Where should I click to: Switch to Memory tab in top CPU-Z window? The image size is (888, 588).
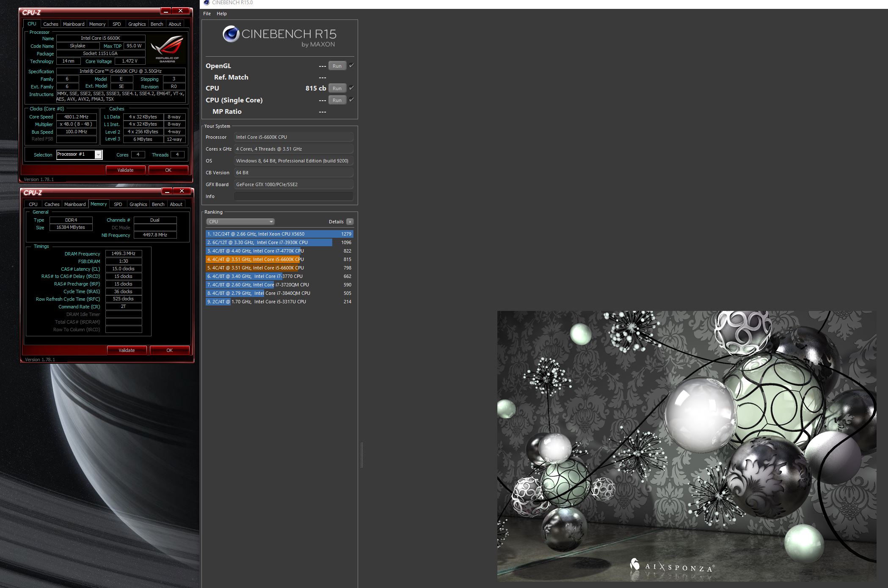point(97,24)
